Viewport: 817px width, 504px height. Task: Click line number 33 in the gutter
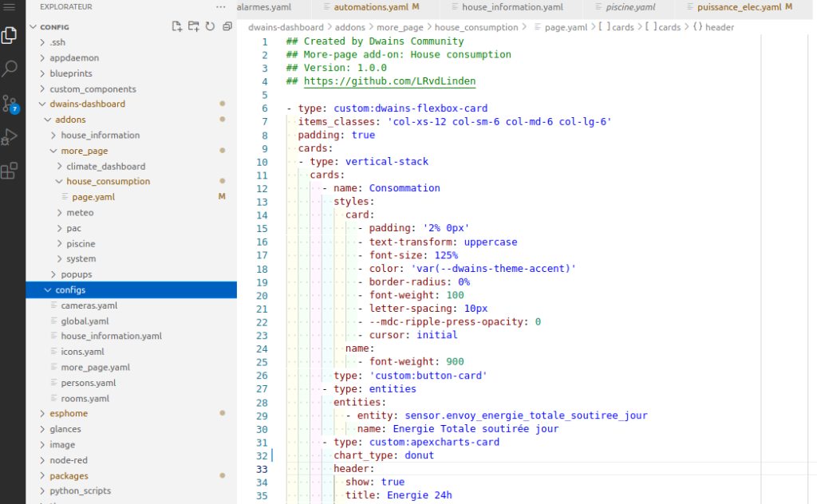pyautogui.click(x=262, y=469)
